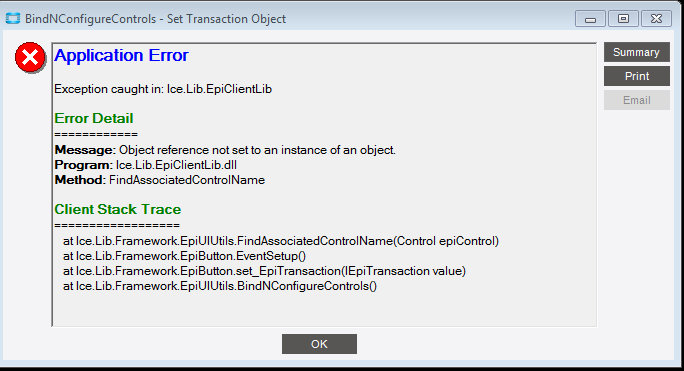
Task: Minimize the error dialog window
Action: [590, 19]
